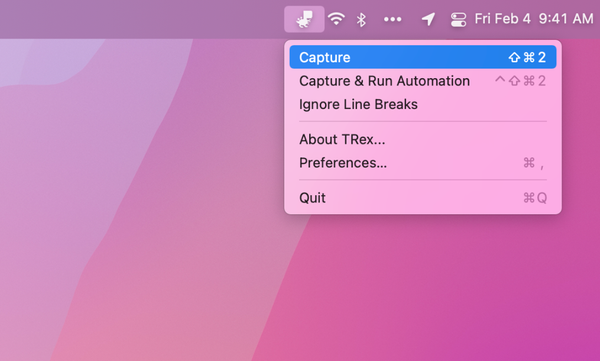This screenshot has height=361, width=600.
Task: Click the location arrow icon
Action: [428, 19]
